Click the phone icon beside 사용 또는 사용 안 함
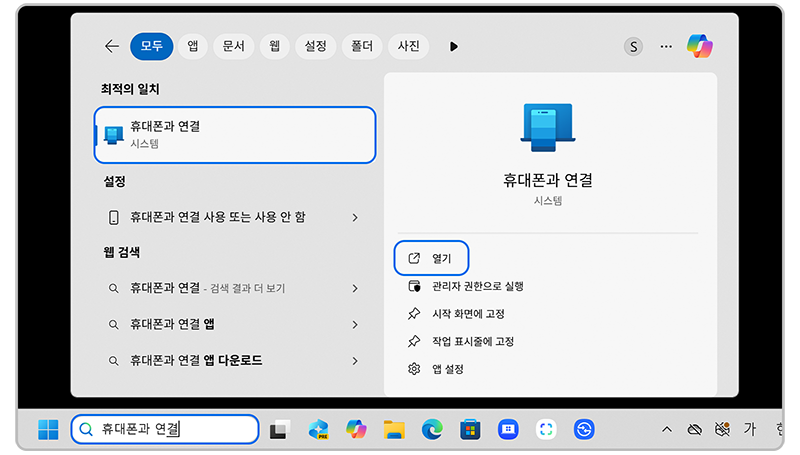Image resolution: width=800 pixels, height=455 pixels. [113, 217]
